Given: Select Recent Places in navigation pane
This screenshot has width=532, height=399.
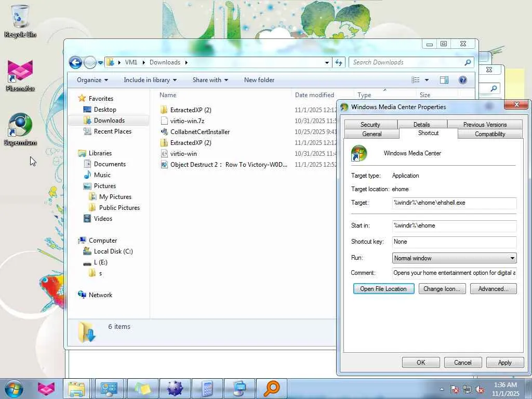Looking at the screenshot, I should point(113,131).
